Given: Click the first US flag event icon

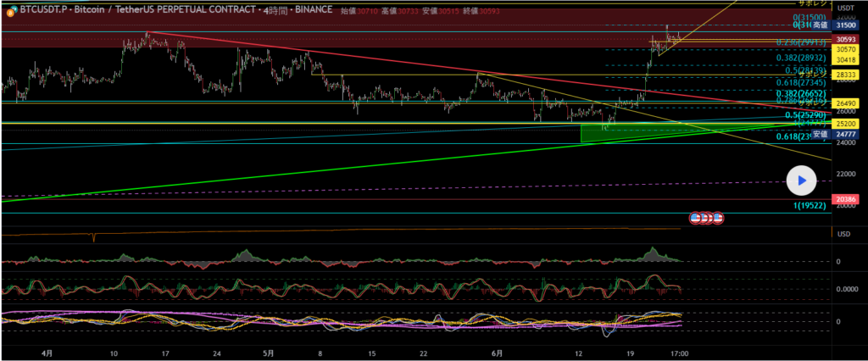Looking at the screenshot, I should (x=695, y=218).
